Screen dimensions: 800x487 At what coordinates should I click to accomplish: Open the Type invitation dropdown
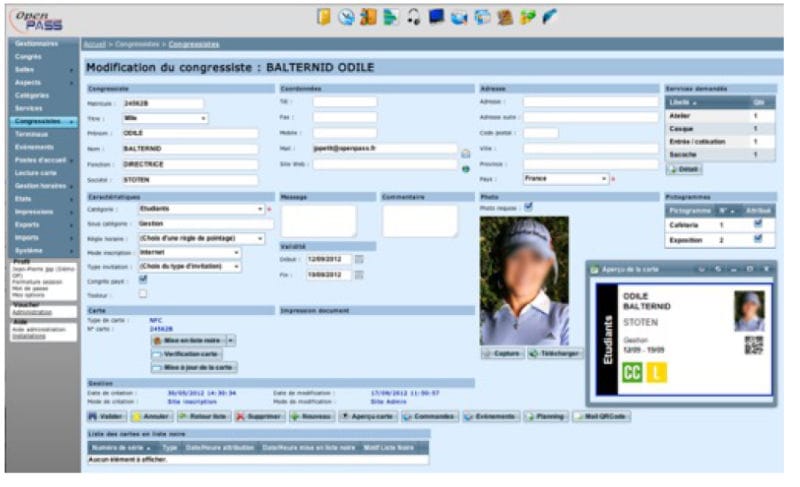click(x=190, y=267)
